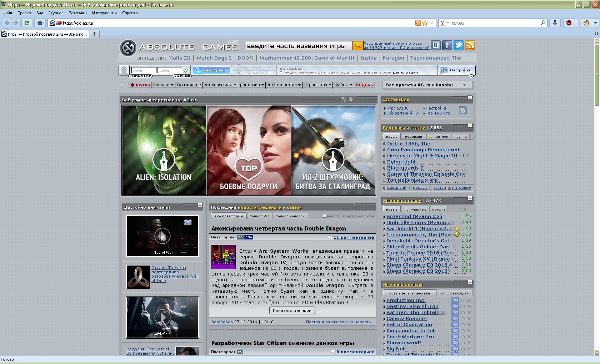Image resolution: width=600 pixels, height=364 pixels.
Task: Click the user avatar icon in login bar
Action: [124, 70]
